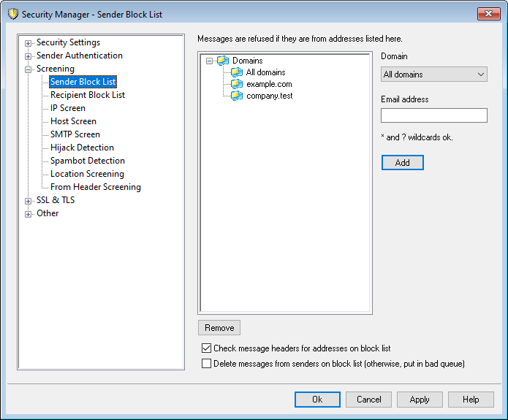This screenshot has height=420, width=508.
Task: Click the Remove button
Action: tap(219, 328)
